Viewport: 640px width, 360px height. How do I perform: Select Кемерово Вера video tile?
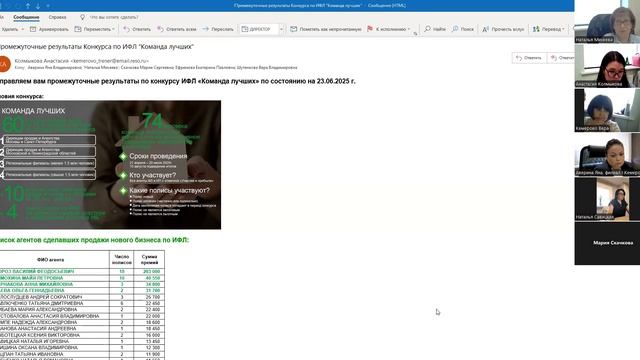607,110
